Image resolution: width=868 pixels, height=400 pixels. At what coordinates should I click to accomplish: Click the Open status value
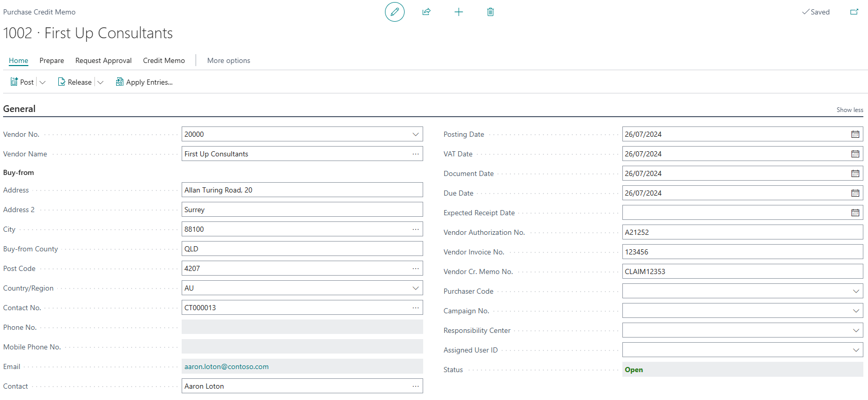pyautogui.click(x=634, y=370)
